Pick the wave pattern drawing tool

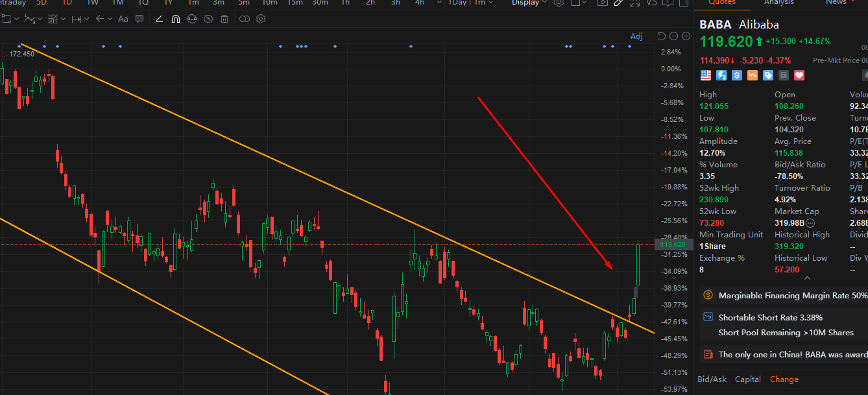click(30, 19)
